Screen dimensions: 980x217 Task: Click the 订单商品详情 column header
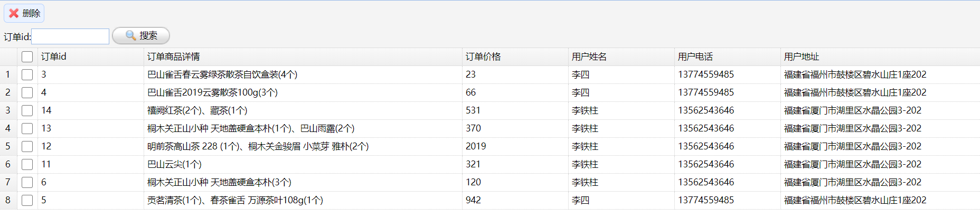173,56
